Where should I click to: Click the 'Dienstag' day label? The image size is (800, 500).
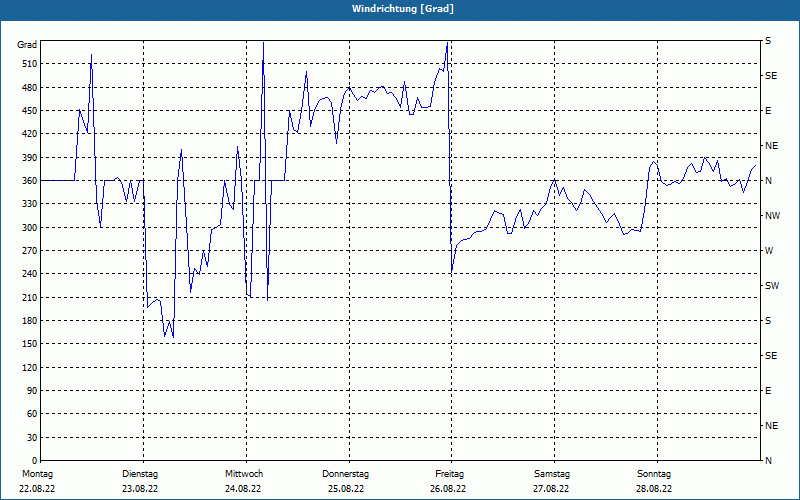[140, 474]
